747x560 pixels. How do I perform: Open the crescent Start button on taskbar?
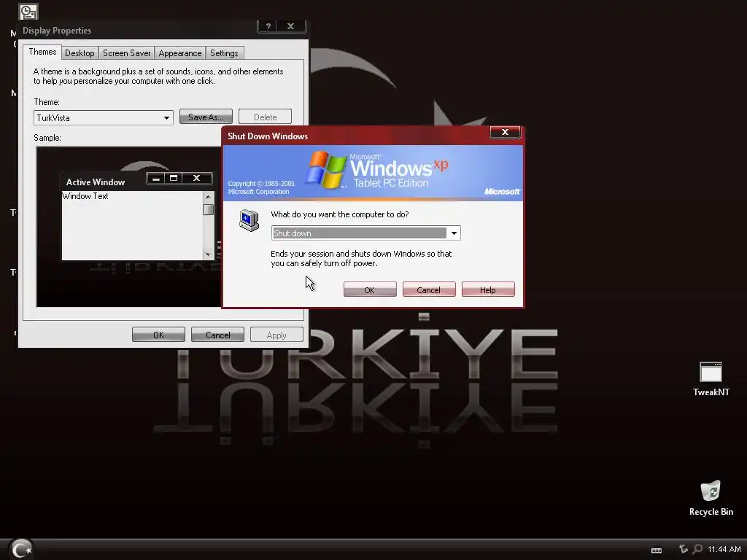(x=21, y=549)
